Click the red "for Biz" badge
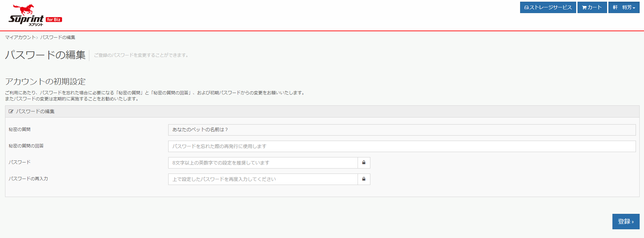The image size is (644, 238). [x=54, y=20]
